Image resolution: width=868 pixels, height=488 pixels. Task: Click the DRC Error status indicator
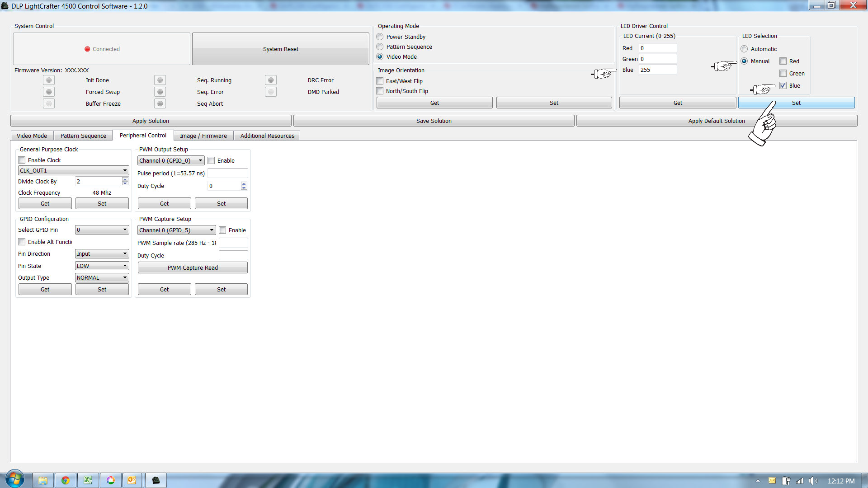[x=271, y=80]
